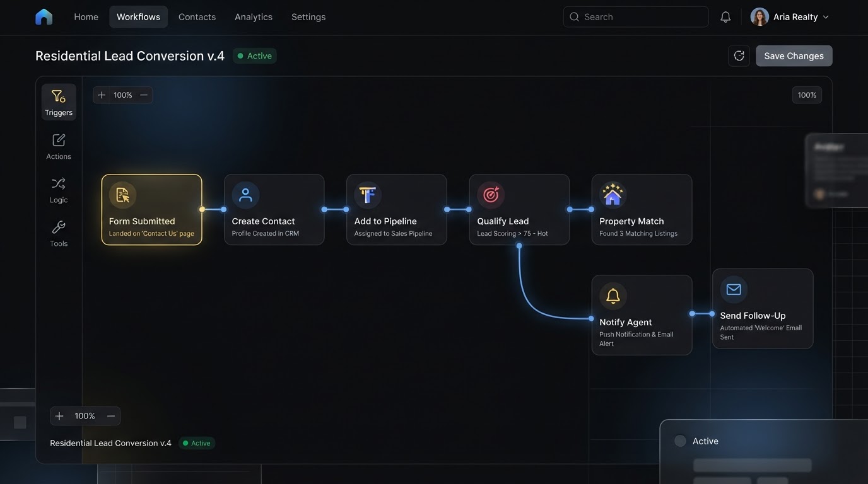This screenshot has width=868, height=484.
Task: Click the 'Push Notification & Email Alert' text
Action: tap(636, 339)
